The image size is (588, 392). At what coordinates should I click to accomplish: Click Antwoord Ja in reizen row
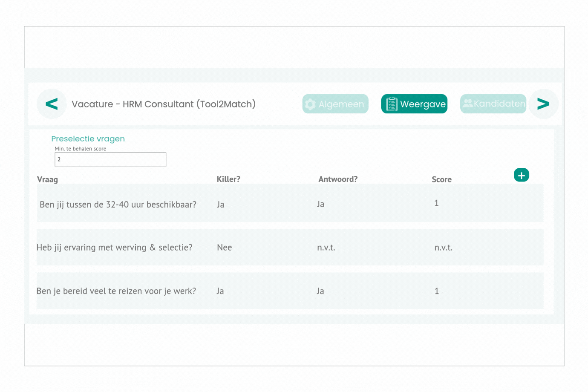(x=320, y=291)
